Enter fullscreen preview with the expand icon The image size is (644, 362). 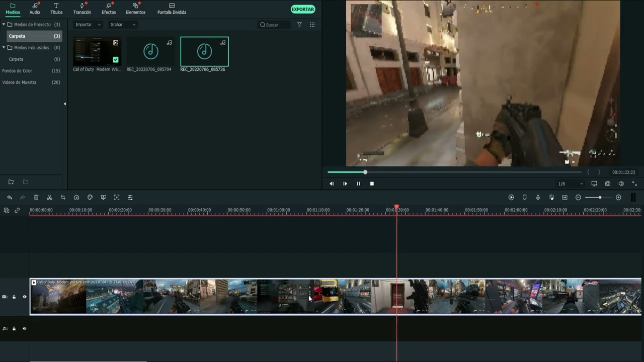click(634, 184)
